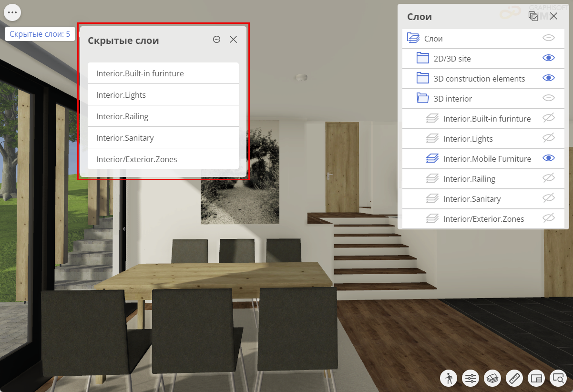Show the Interior.Railing layer

click(x=549, y=178)
